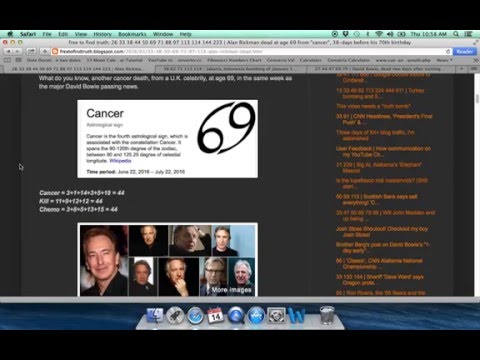480x360 pixels.
Task: Switch to the David Bowie tab
Action: pyautogui.click(x=381, y=69)
